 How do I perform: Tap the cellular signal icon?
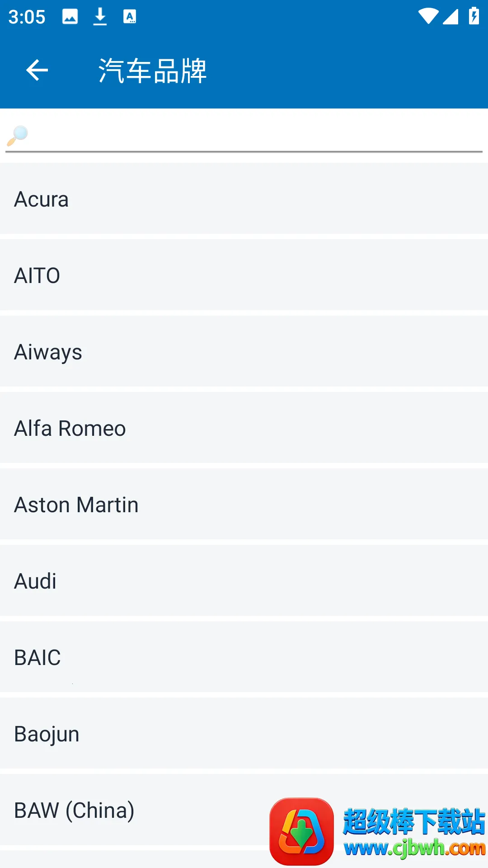[450, 17]
